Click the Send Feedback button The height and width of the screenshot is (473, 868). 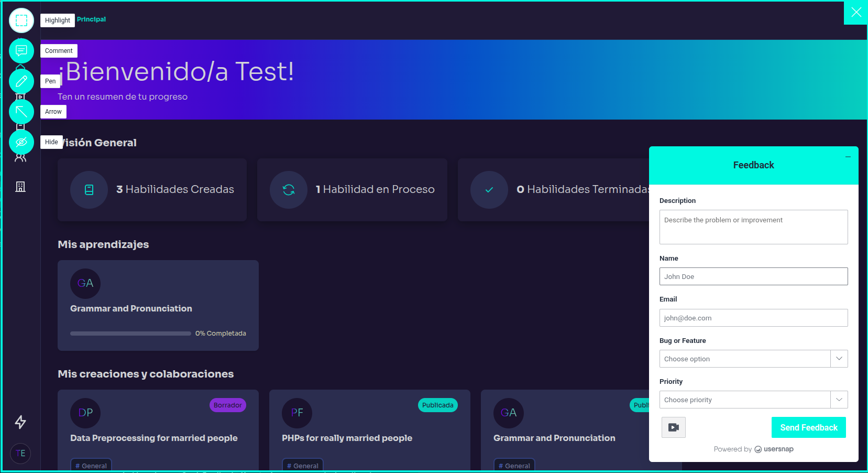(x=808, y=427)
